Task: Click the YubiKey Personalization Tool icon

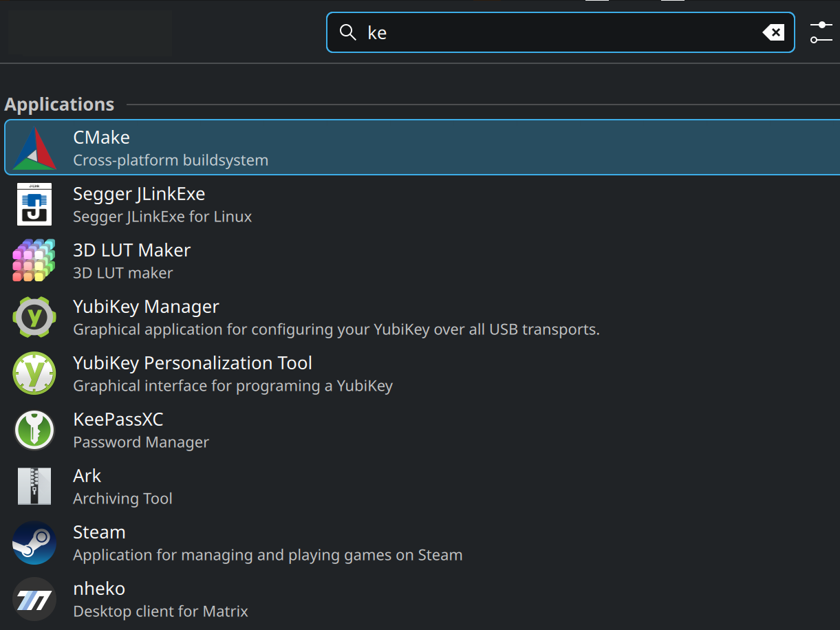Action: click(x=34, y=374)
